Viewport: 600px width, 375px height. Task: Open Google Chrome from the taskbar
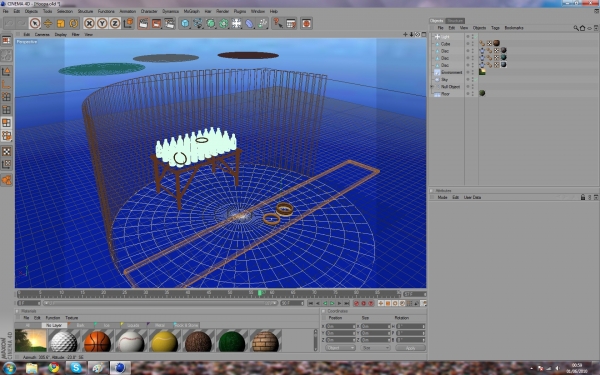click(54, 368)
